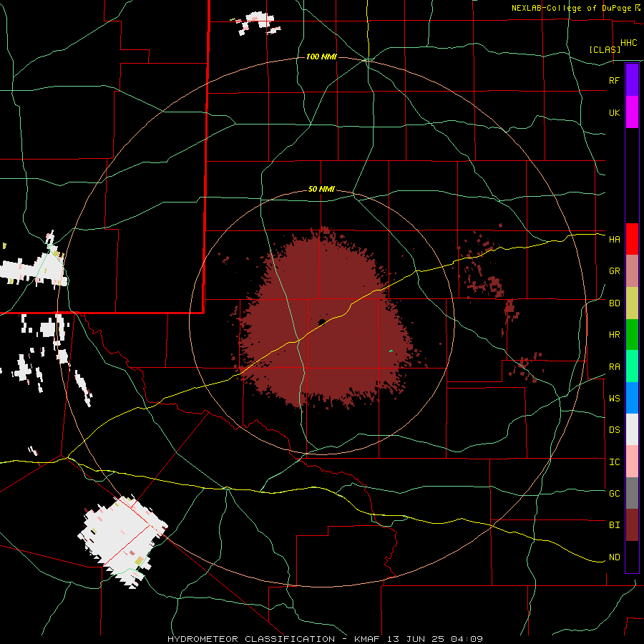Click the HYDROMETEOR CLASSIFICATION caption text

pyautogui.click(x=251, y=639)
